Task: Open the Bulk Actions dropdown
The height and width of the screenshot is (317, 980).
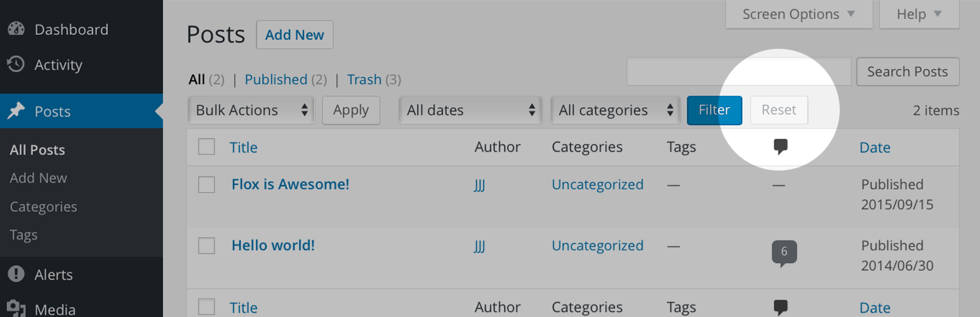Action: (251, 110)
